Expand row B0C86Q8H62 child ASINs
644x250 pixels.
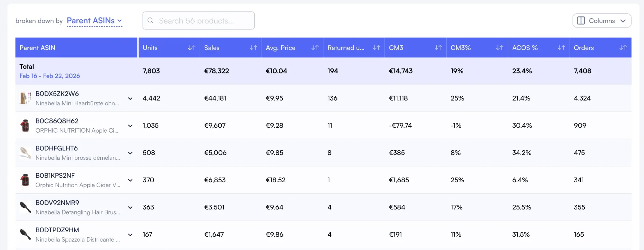coord(130,126)
